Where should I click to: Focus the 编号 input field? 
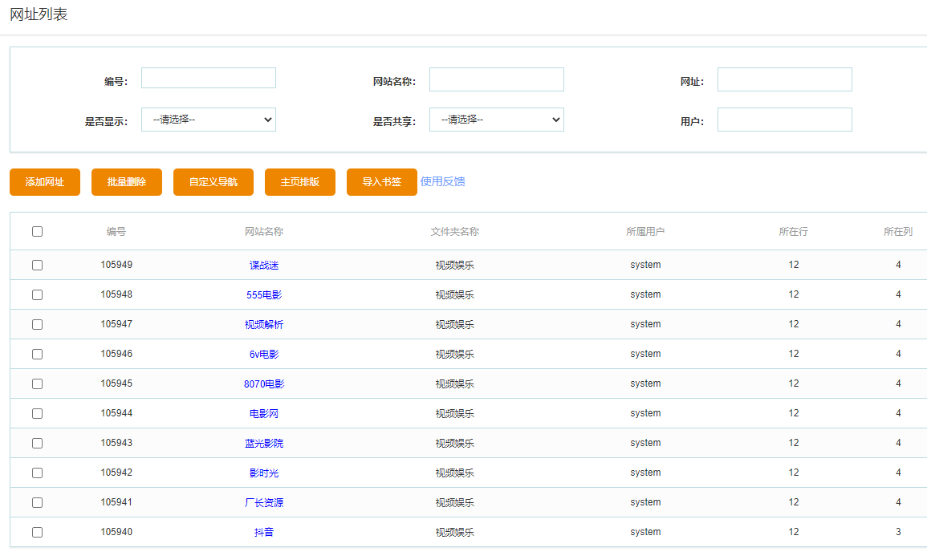tap(209, 79)
